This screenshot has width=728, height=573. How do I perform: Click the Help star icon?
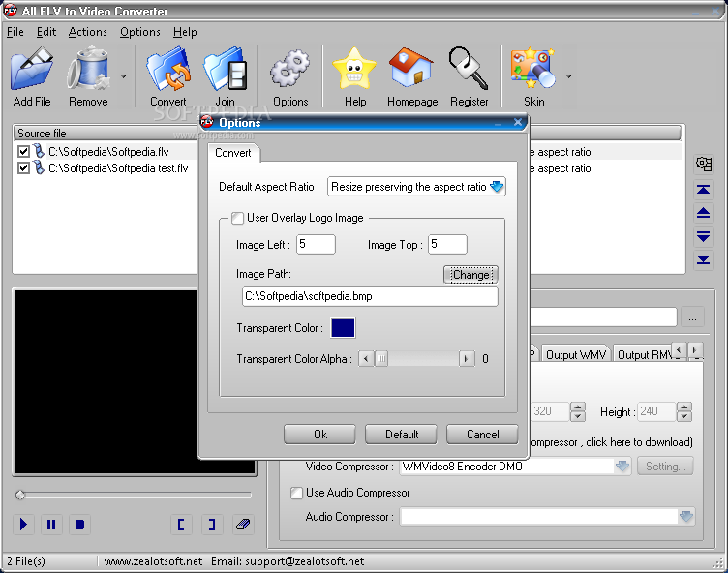[x=354, y=69]
